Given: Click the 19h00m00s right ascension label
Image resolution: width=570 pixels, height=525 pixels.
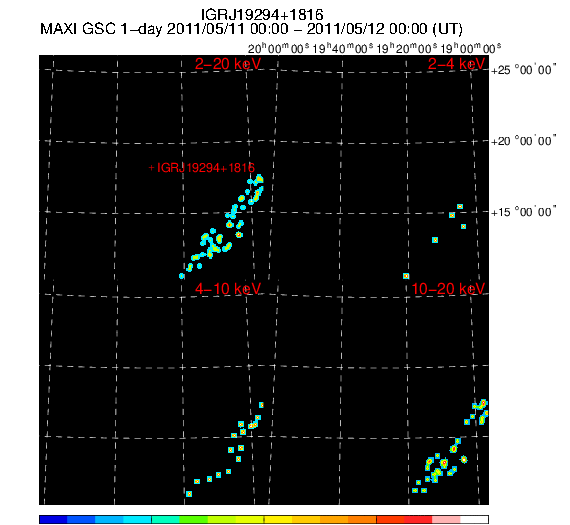Looking at the screenshot, I should [x=471, y=48].
